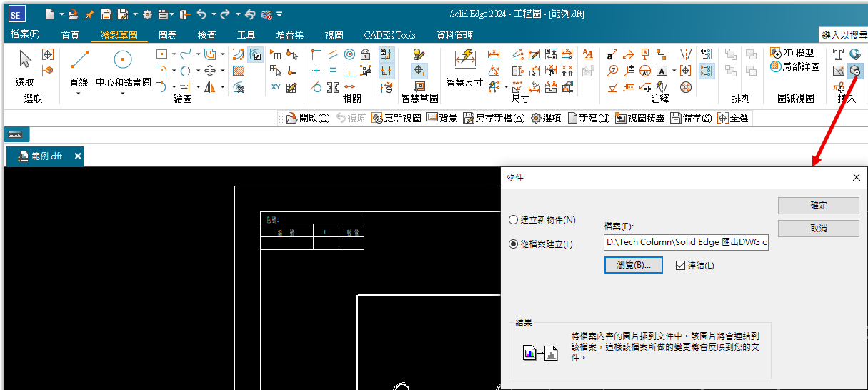868x390 pixels.
Task: Click the 確定 button
Action: pyautogui.click(x=819, y=206)
